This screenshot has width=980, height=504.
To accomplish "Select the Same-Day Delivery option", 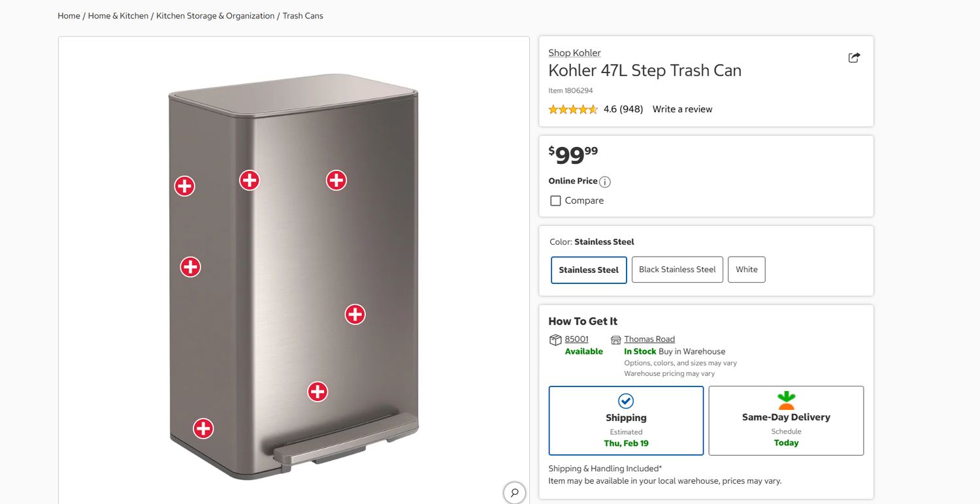I will 786,420.
